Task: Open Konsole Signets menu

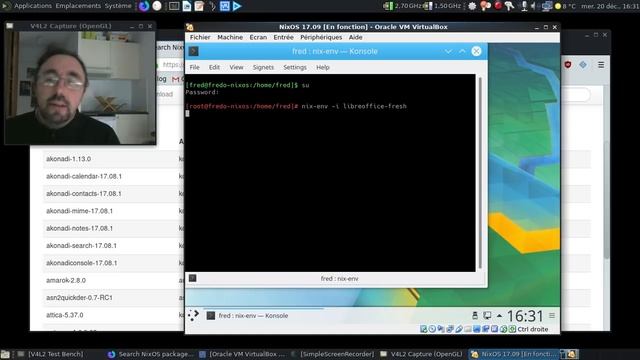Action: coord(263,67)
